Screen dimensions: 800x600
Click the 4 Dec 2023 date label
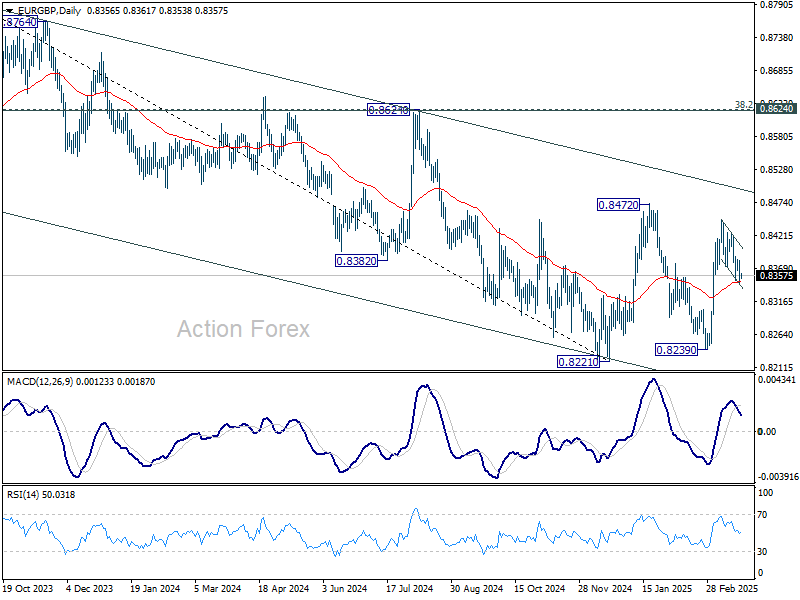tap(90, 588)
